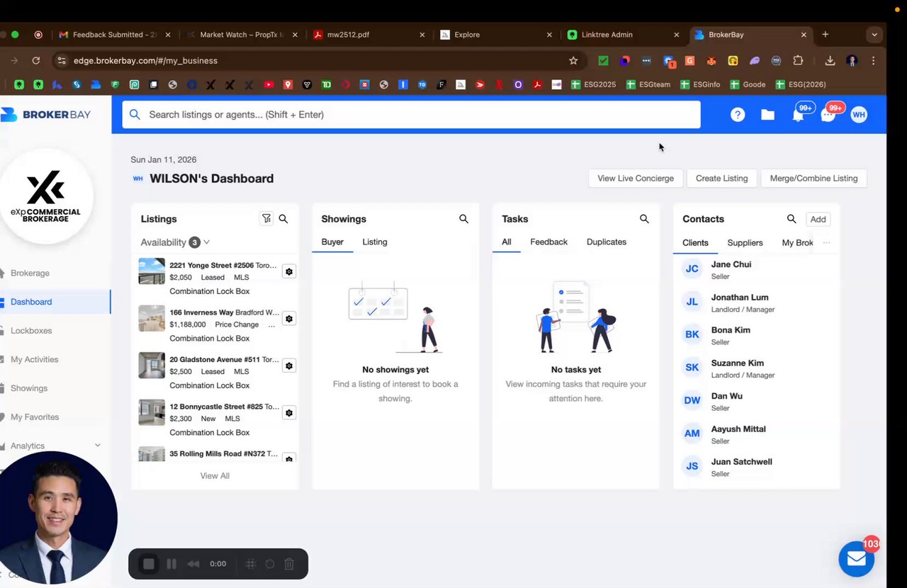Screen dimensions: 907x588
Task: Select the Clients tab in Contacts
Action: pos(695,243)
